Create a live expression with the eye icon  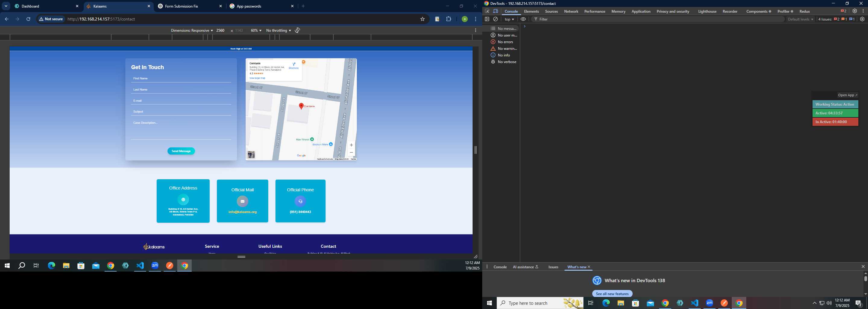coord(523,19)
